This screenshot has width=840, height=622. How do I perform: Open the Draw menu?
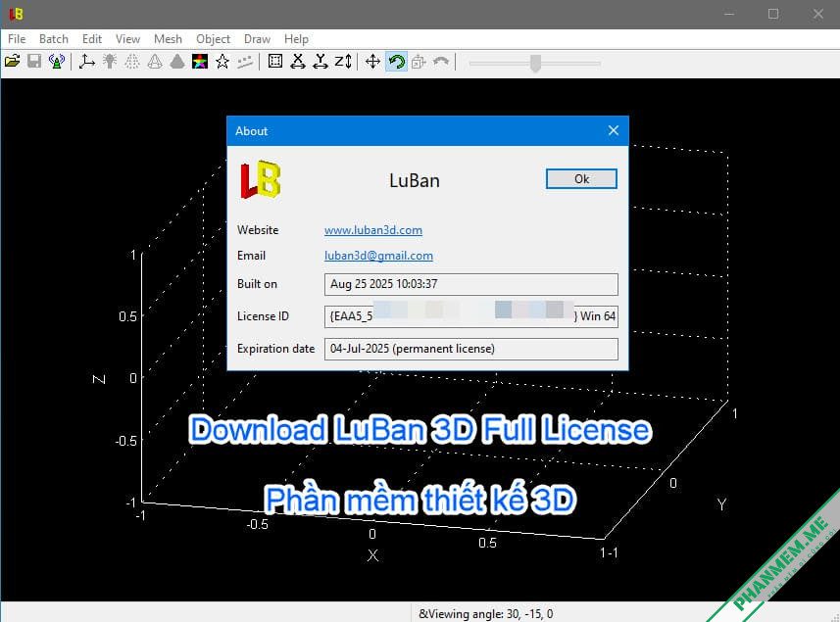coord(257,39)
